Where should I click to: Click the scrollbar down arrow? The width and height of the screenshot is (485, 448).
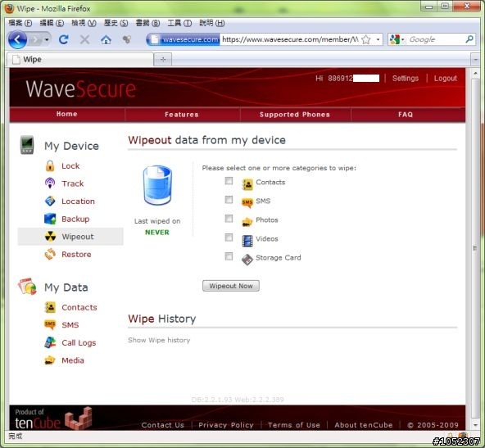(475, 425)
